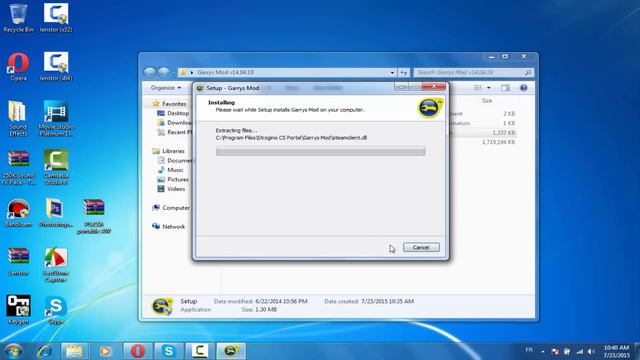Open Windows Explorer from the taskbar
The height and width of the screenshot is (360, 640).
(74, 351)
